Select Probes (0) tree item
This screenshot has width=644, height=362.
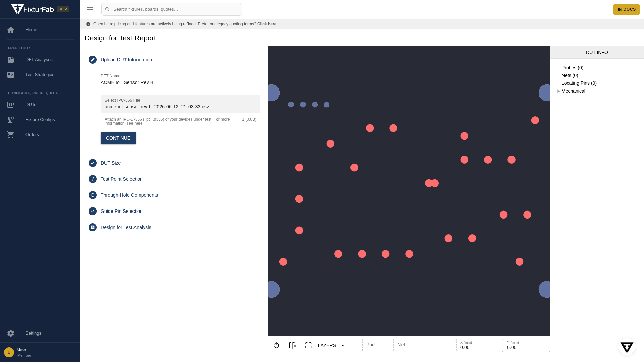point(572,68)
